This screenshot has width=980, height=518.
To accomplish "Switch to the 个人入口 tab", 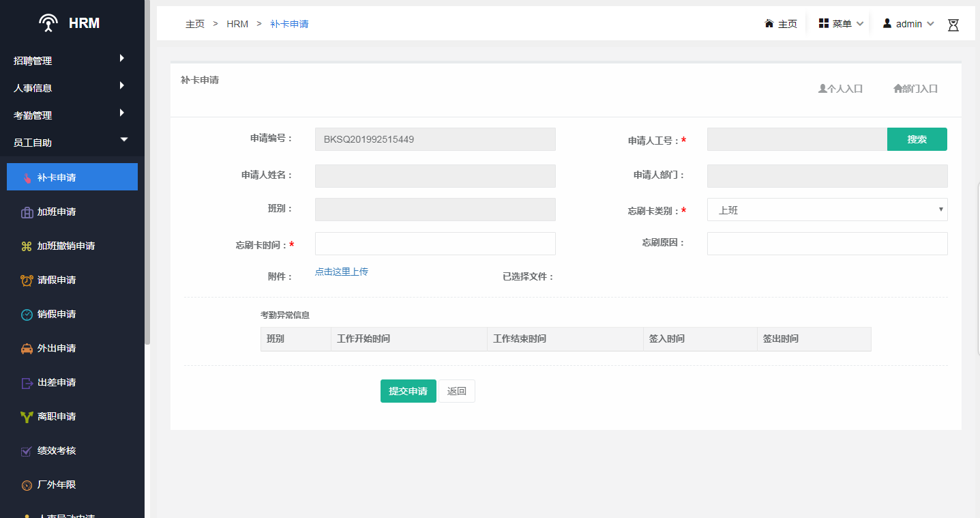I will tap(840, 89).
